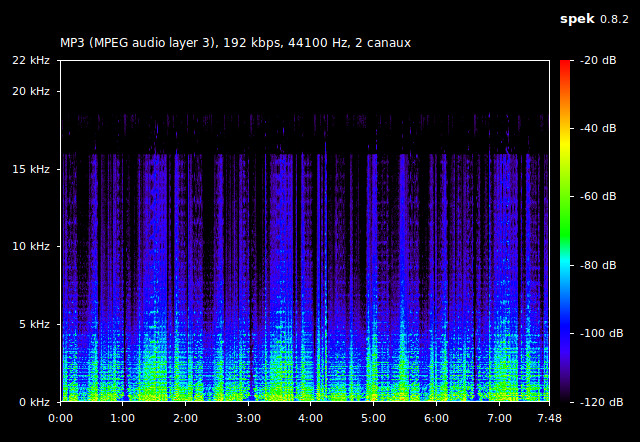Screen dimensions: 640x442
Task: Click the 0:00 time axis label
Action: click(60, 418)
